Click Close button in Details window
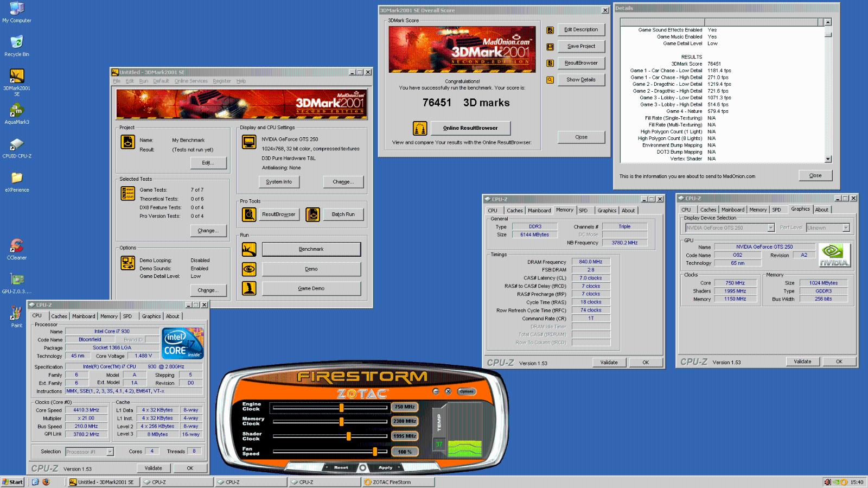Screen dimensions: 868x488 [x=815, y=175]
